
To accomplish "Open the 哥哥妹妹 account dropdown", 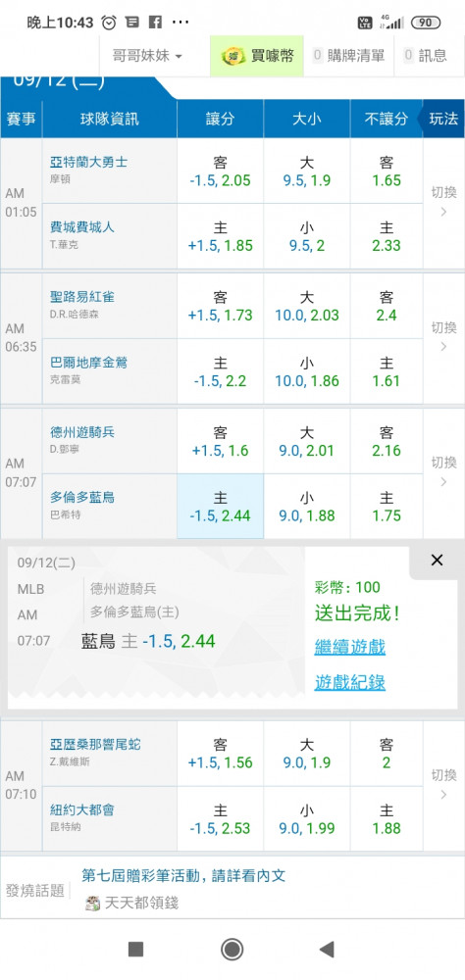I will tap(148, 56).
